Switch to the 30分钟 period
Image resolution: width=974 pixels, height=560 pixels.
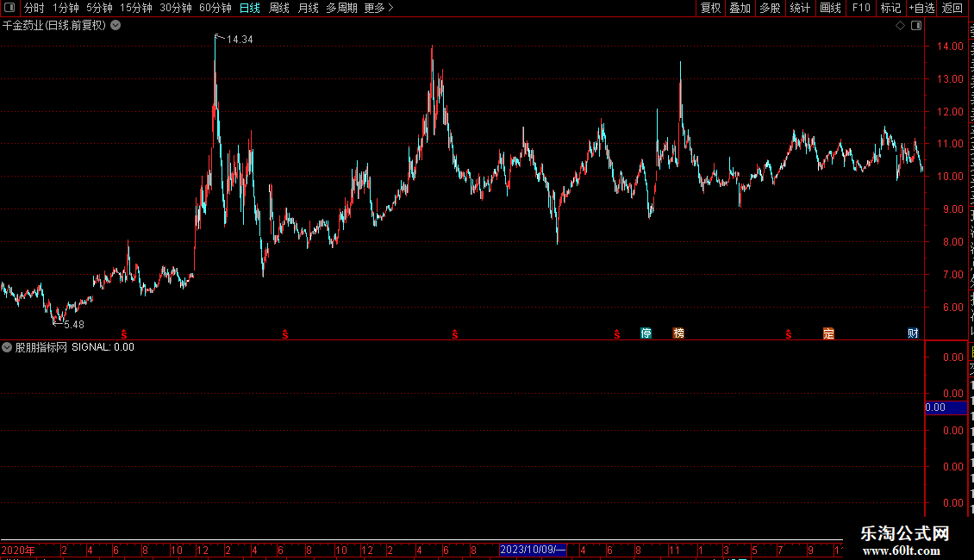coord(176,8)
